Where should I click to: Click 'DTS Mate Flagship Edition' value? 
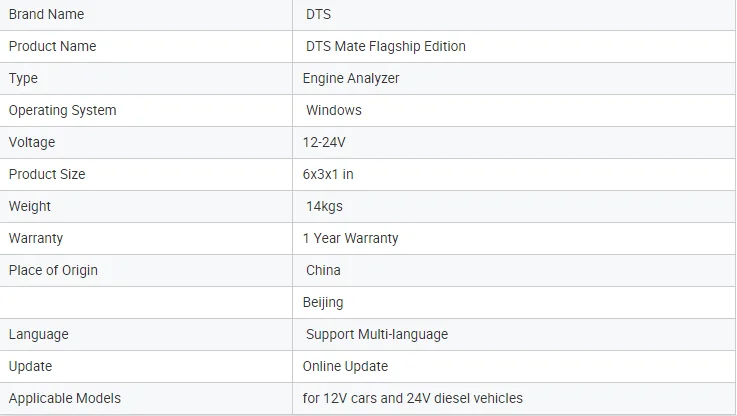pos(385,46)
